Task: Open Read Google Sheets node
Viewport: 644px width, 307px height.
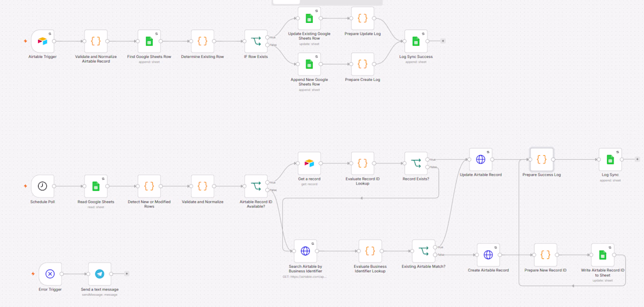Action: tap(95, 186)
